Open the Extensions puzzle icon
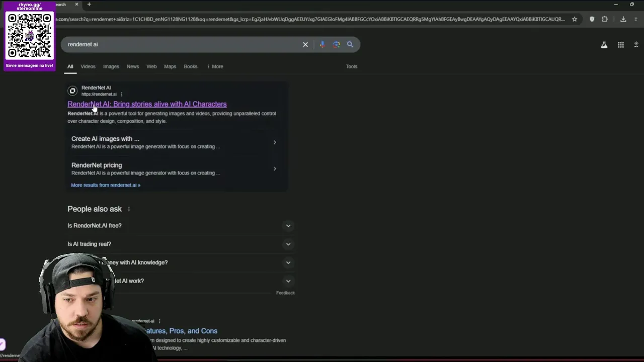Image resolution: width=644 pixels, height=362 pixels. (605, 19)
